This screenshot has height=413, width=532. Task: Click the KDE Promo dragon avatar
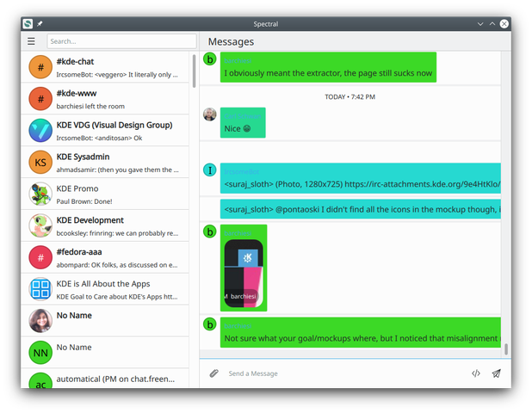[40, 194]
